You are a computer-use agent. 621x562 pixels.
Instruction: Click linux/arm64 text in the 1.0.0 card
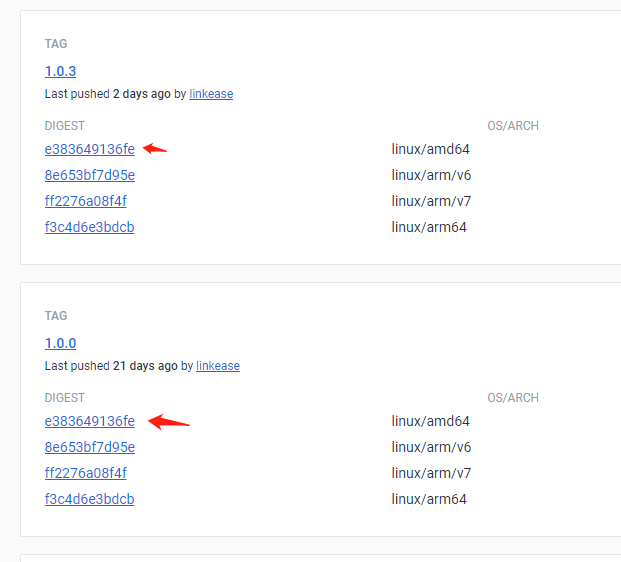coord(429,499)
